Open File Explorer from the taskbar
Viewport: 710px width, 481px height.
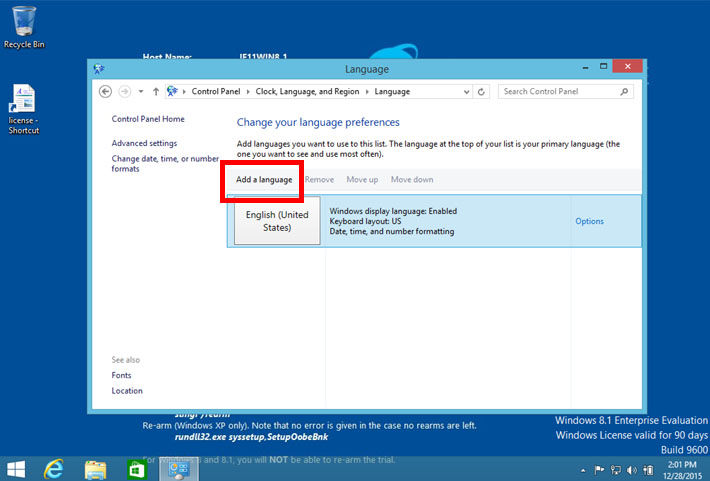96,468
